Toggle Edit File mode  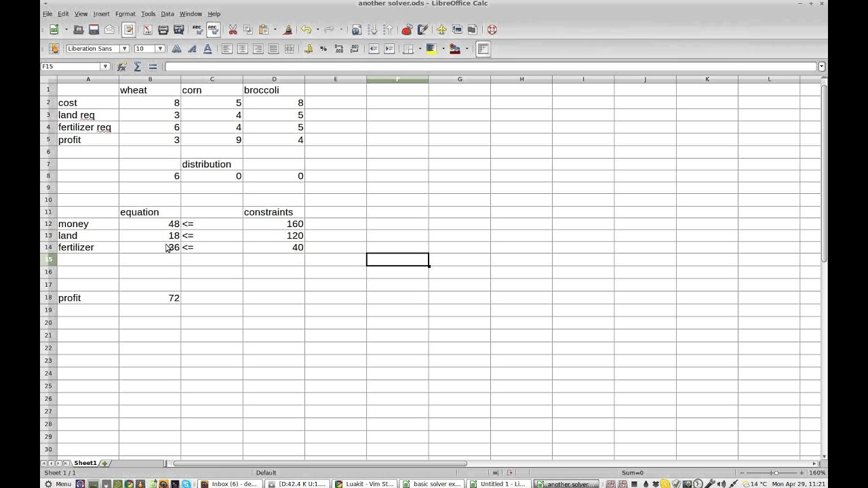pyautogui.click(x=129, y=30)
